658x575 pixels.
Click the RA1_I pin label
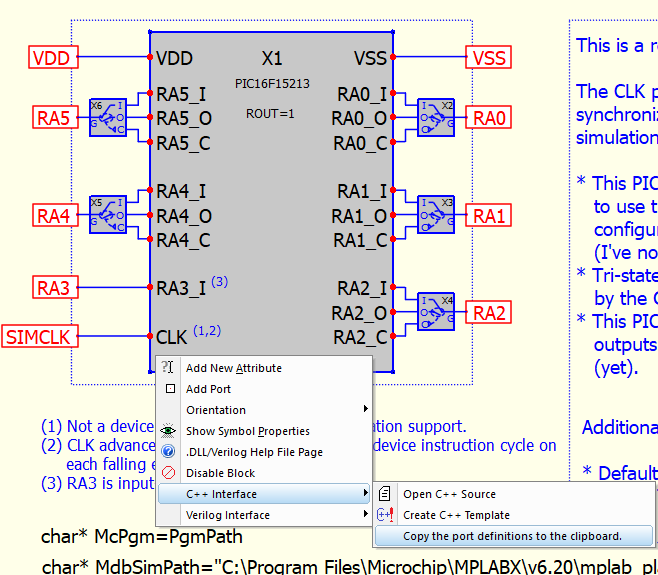[362, 191]
